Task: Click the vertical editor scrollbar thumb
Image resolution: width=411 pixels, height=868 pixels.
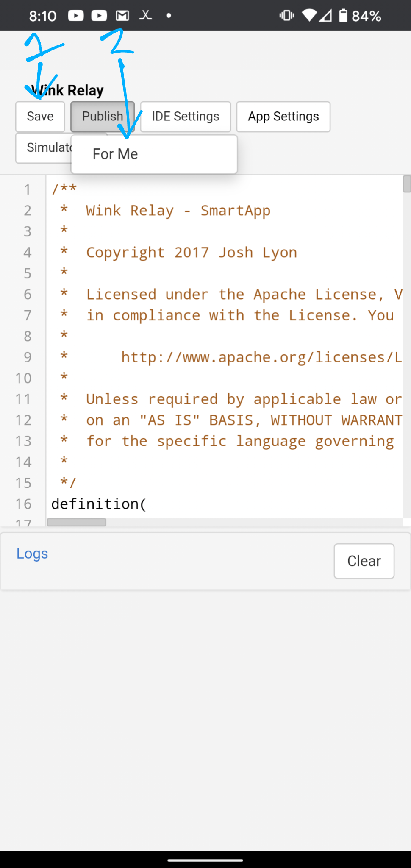Action: 407,184
